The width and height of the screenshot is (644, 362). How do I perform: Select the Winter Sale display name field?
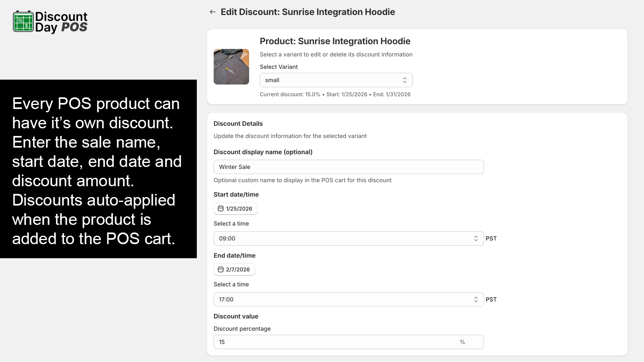pos(349,167)
